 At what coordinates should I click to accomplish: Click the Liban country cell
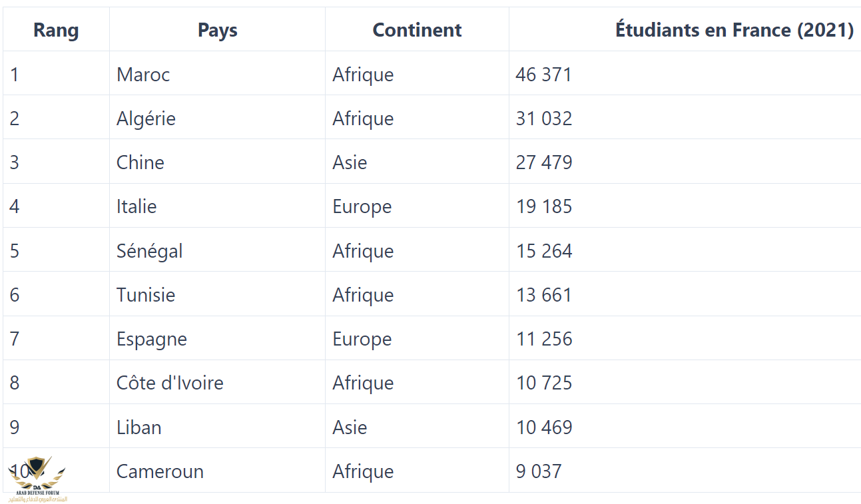pyautogui.click(x=217, y=427)
